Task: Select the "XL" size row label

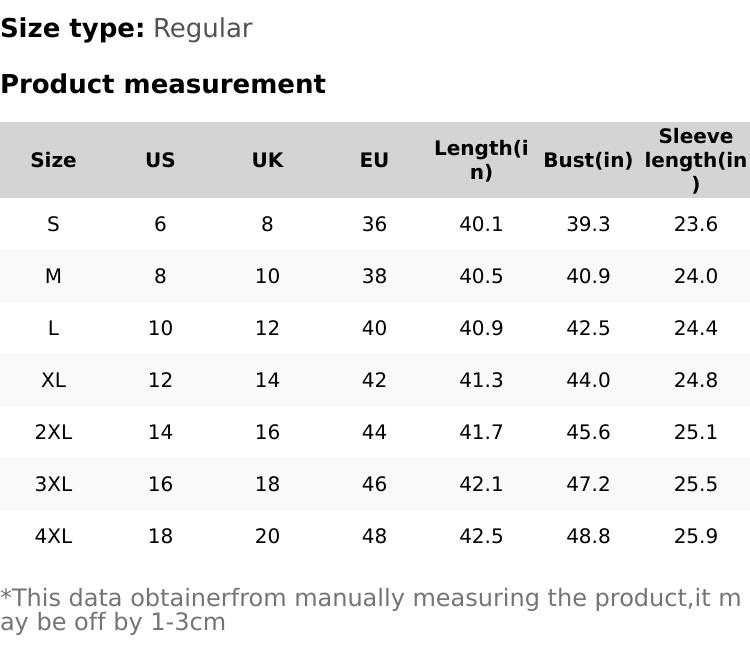Action: pos(53,380)
